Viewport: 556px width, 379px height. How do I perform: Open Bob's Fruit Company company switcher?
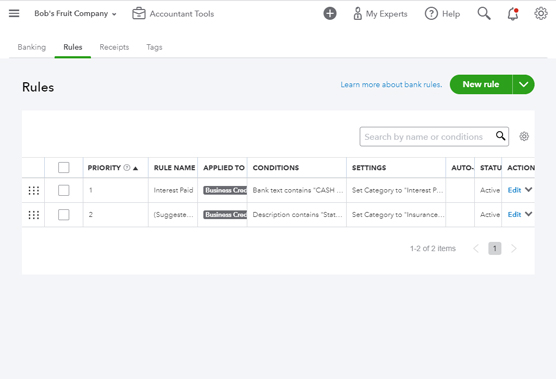point(75,13)
